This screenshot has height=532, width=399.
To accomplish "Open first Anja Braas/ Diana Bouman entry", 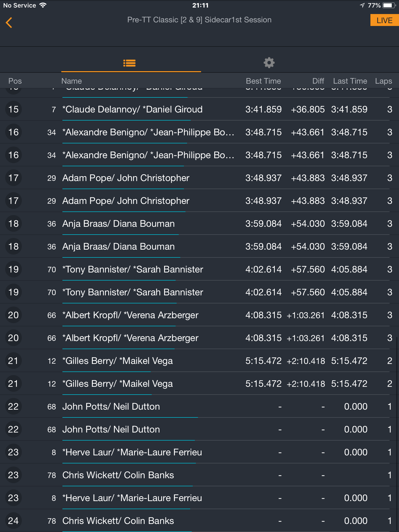I will (x=199, y=223).
